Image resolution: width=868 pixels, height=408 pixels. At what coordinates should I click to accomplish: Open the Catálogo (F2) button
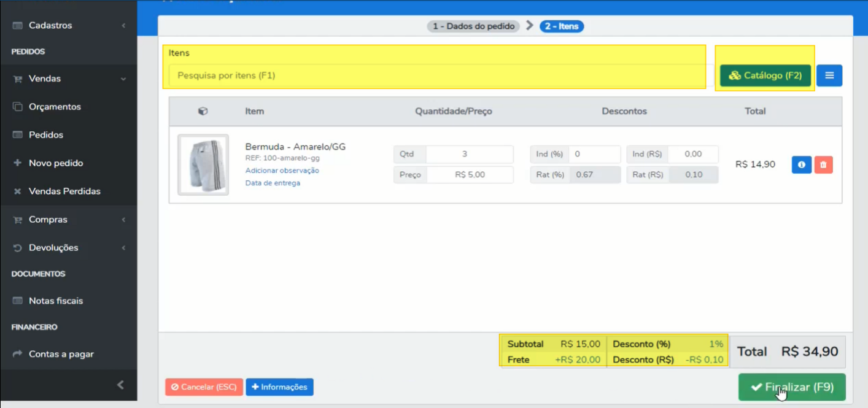click(x=765, y=75)
